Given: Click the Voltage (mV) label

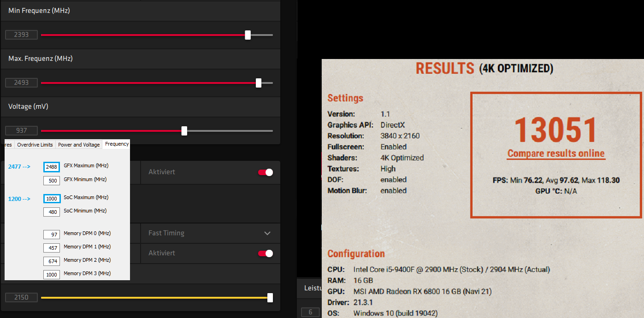Looking at the screenshot, I should pyautogui.click(x=28, y=106).
